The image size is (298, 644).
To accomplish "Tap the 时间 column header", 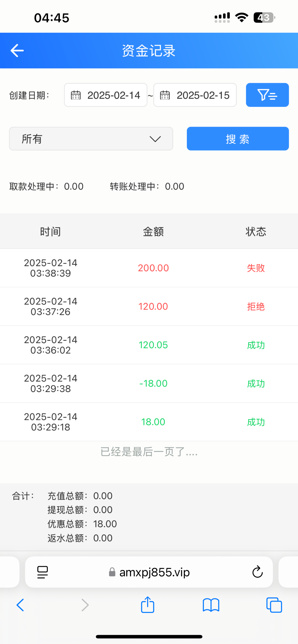I will point(50,231).
